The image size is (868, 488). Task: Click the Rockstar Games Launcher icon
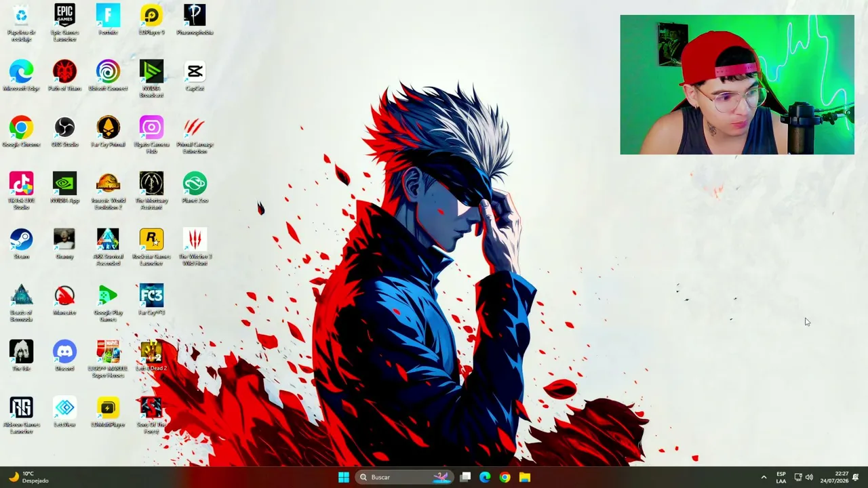point(151,247)
